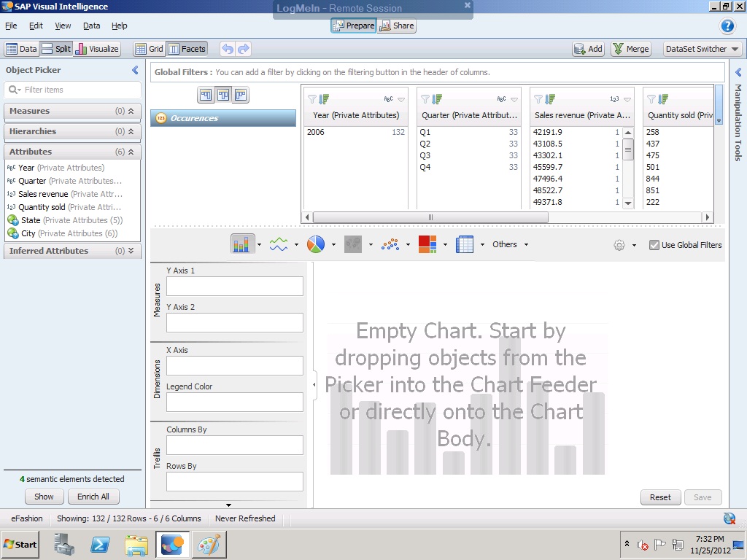Click Sales revenue list scroll down arrow
The image size is (747, 560).
628,203
